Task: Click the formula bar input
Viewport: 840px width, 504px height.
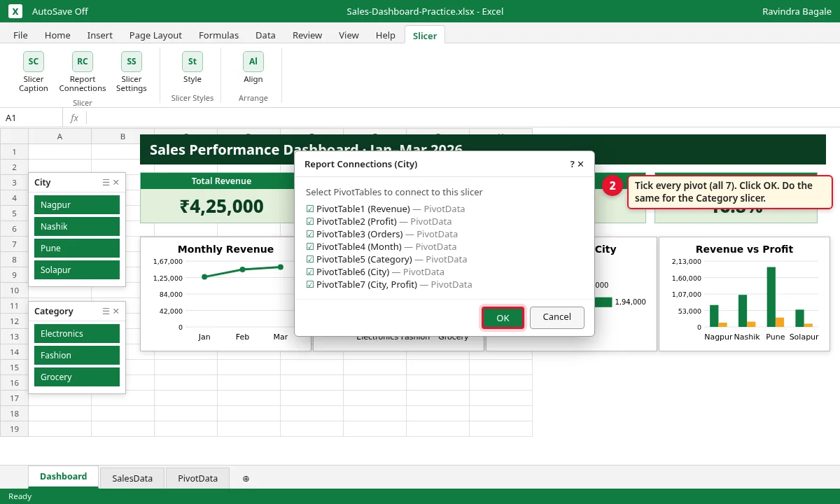Action: tap(462, 118)
